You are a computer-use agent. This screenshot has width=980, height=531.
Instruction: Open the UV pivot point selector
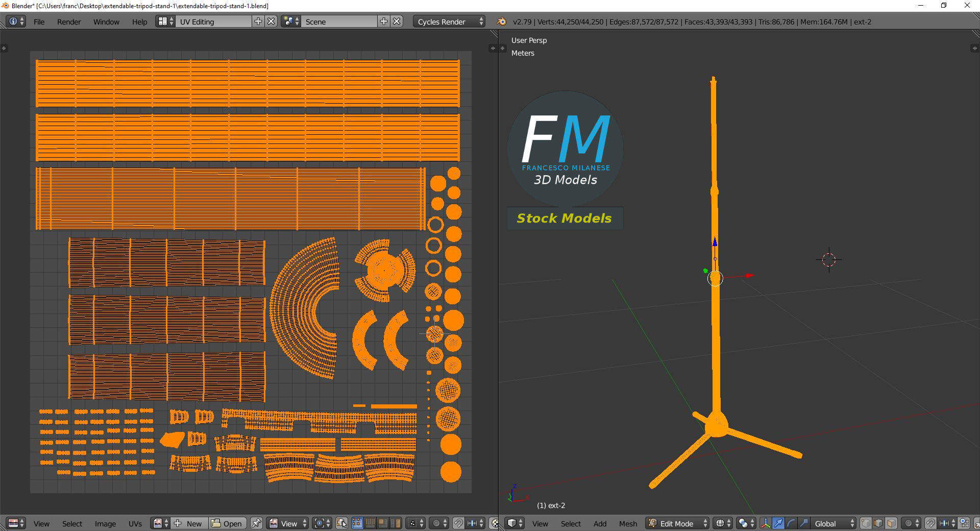tap(322, 523)
